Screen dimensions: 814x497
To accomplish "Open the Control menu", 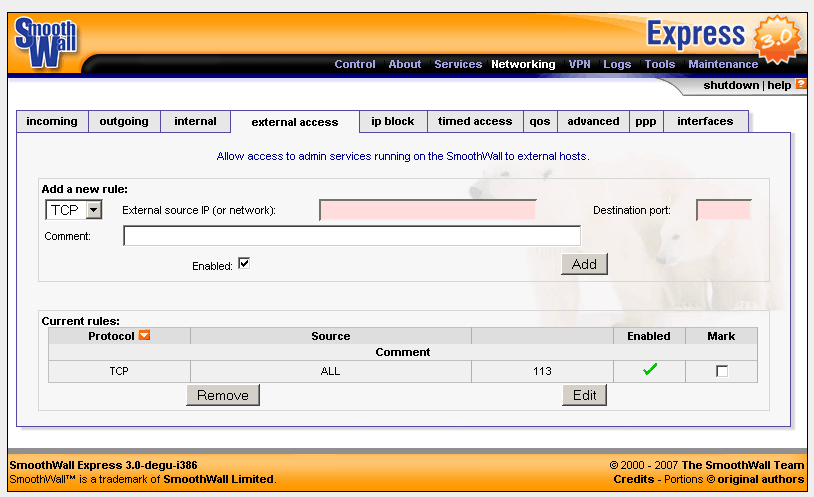I will tap(355, 64).
